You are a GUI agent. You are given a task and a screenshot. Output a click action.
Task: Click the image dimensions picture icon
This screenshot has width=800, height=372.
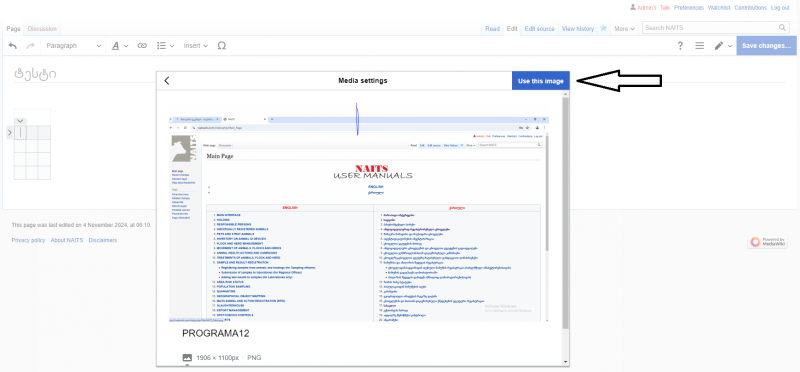coord(187,358)
